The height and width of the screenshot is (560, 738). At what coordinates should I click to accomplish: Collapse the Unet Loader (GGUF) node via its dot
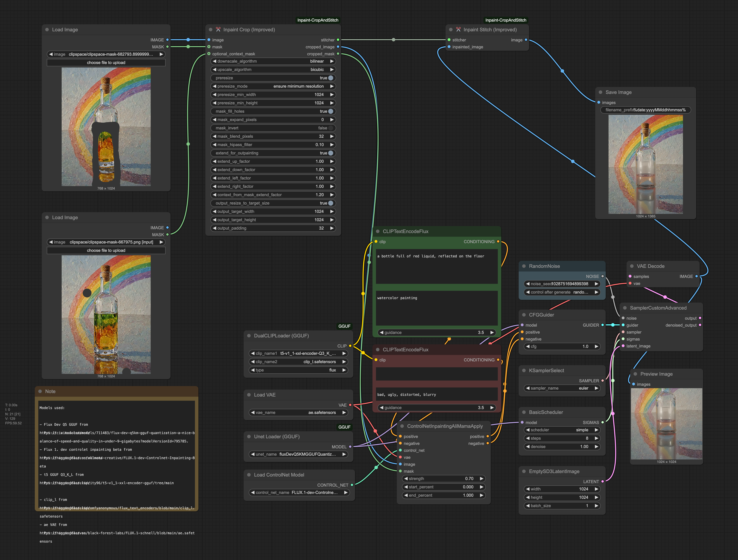coord(249,436)
